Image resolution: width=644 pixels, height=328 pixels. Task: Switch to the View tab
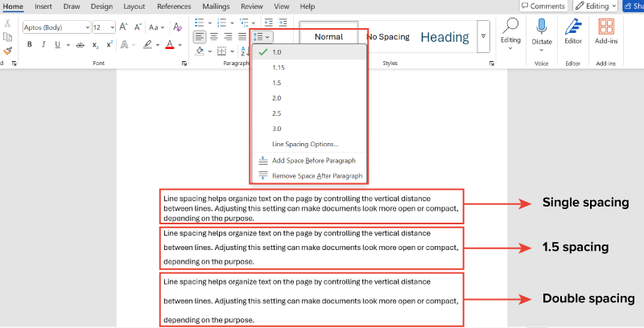click(282, 6)
